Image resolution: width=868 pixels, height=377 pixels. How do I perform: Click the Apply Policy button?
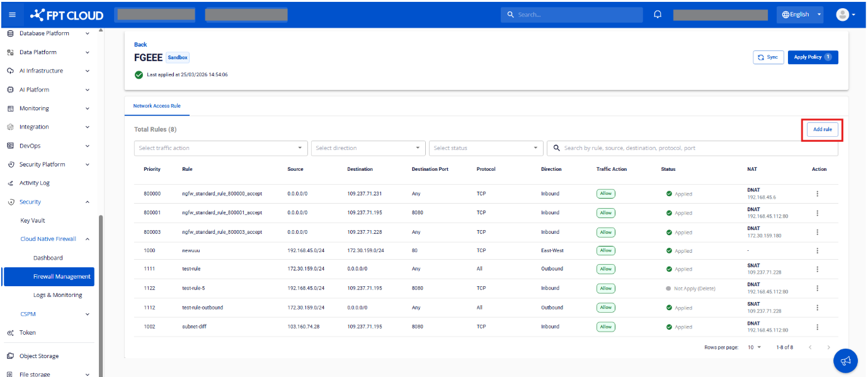click(813, 57)
